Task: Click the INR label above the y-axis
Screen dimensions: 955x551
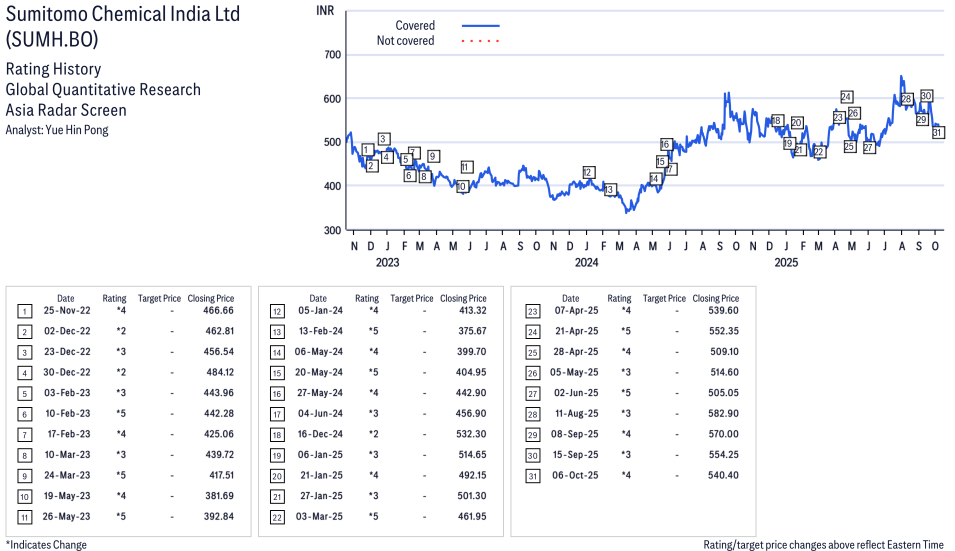Action: point(325,9)
